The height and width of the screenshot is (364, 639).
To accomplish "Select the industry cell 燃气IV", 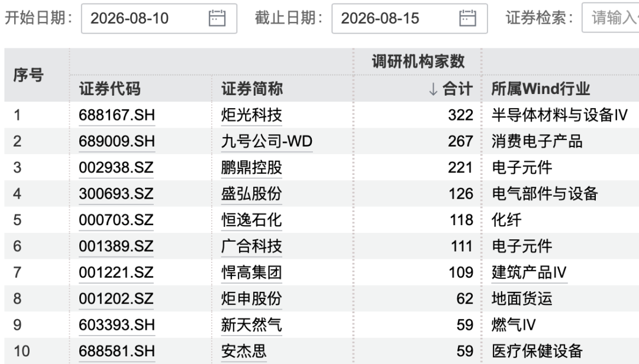I will tap(514, 325).
